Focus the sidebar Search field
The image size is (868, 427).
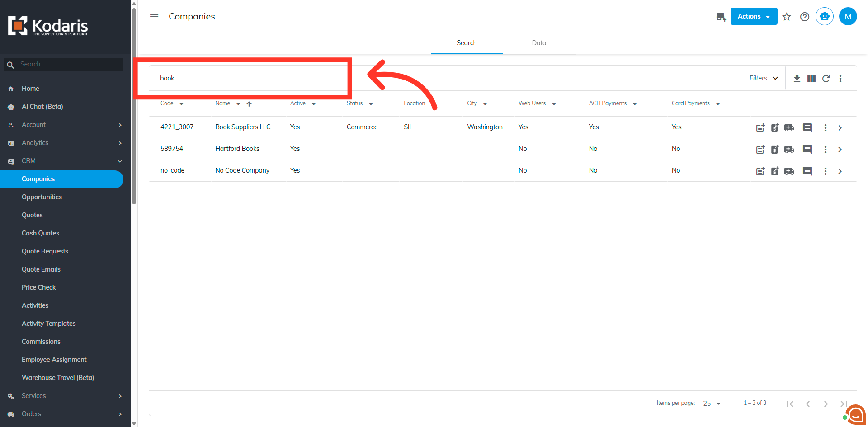coord(64,64)
